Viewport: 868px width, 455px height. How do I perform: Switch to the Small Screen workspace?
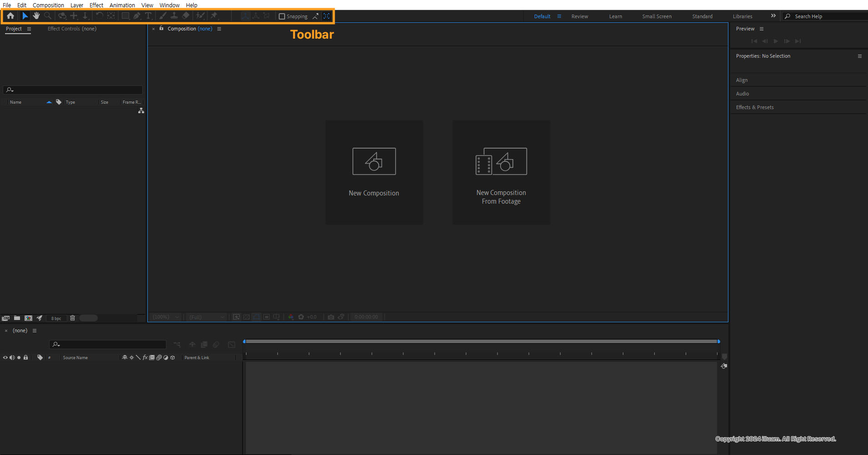tap(657, 16)
